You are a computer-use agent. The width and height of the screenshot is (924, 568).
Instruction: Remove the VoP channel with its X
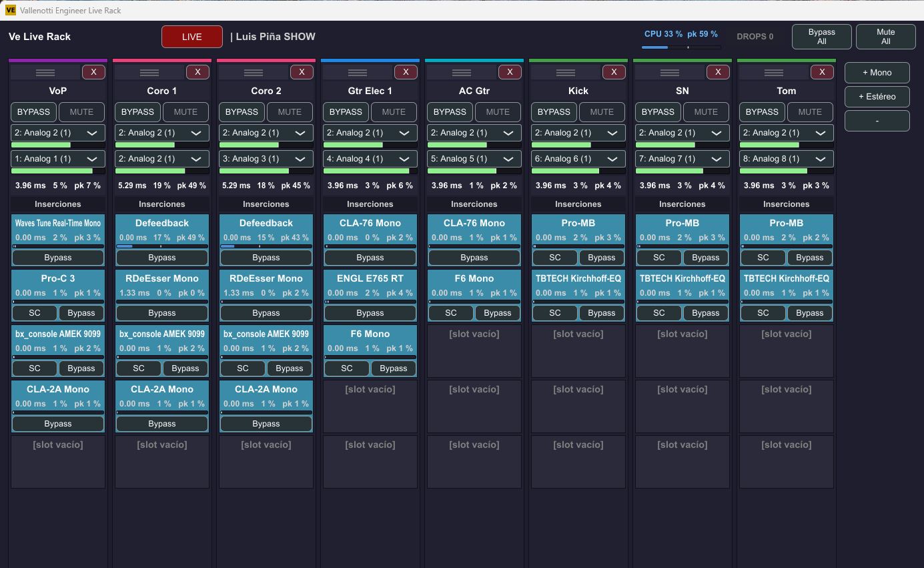93,72
